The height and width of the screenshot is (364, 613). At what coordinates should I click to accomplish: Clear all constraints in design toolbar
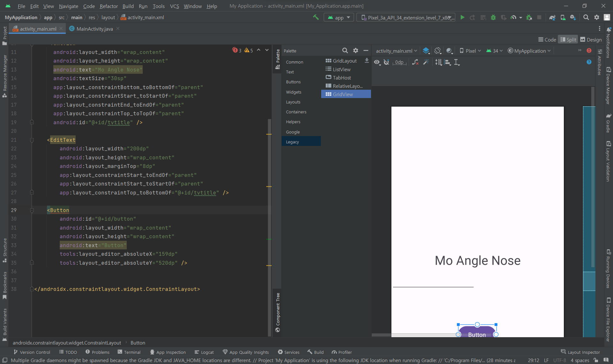coord(415,62)
